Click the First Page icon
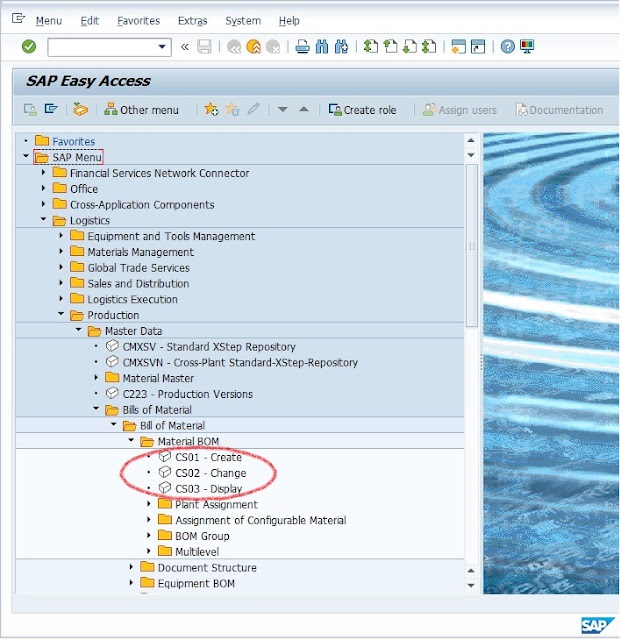Viewport: 621px width, 640px height. coord(370,46)
